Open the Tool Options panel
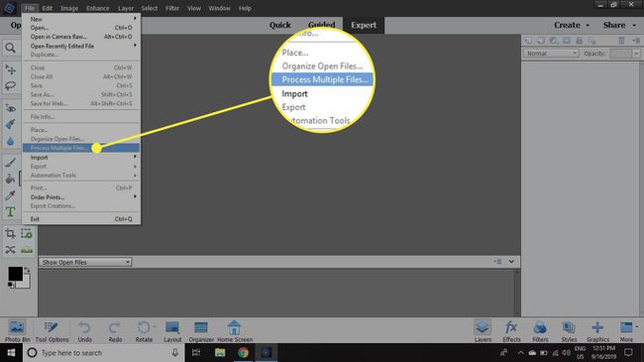The image size is (644, 362). 52,331
